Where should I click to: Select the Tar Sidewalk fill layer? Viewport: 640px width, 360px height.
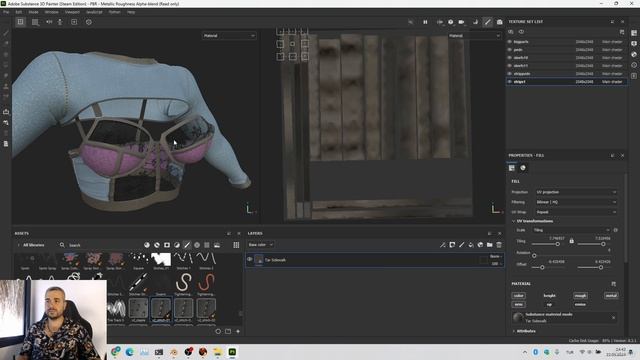coord(374,260)
